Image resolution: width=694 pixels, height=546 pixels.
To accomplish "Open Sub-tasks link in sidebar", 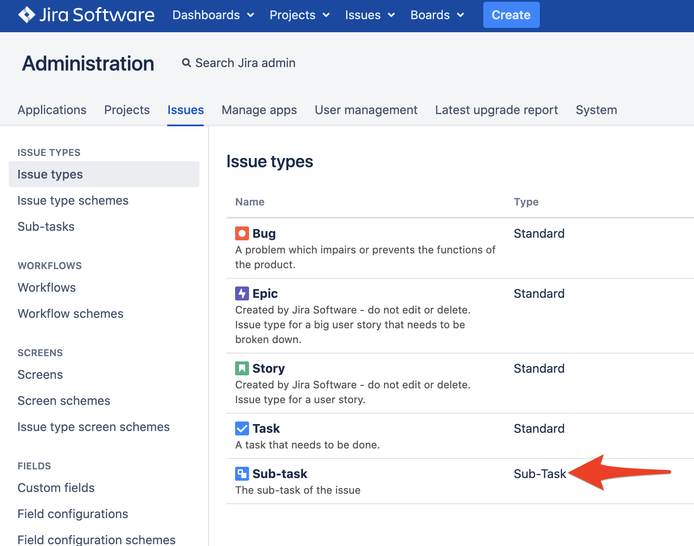I will 46,227.
